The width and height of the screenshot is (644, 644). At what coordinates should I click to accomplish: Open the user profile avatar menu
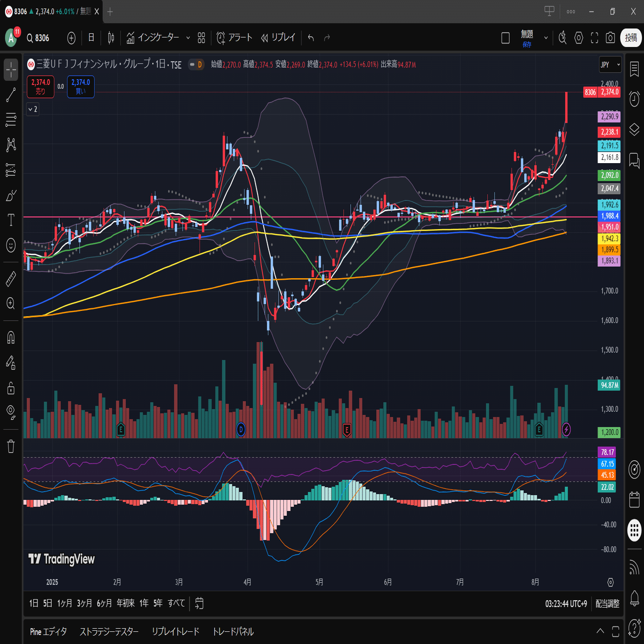pos(11,38)
